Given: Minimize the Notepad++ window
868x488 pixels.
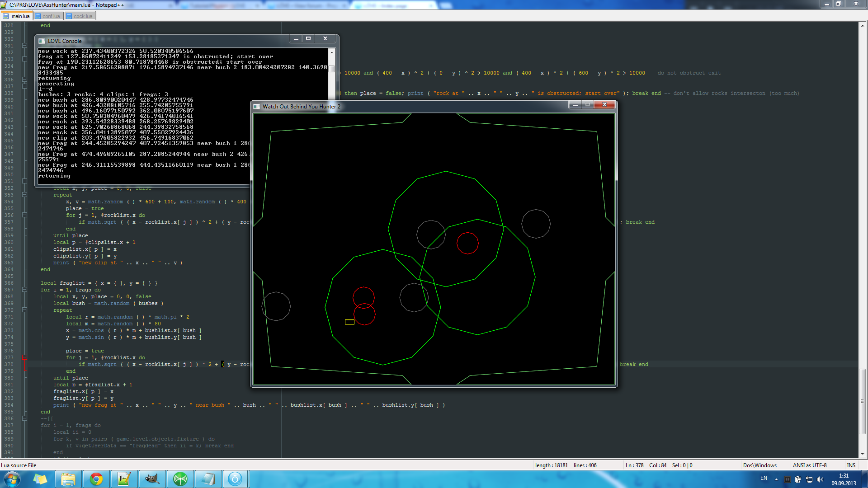Looking at the screenshot, I should (x=826, y=4).
